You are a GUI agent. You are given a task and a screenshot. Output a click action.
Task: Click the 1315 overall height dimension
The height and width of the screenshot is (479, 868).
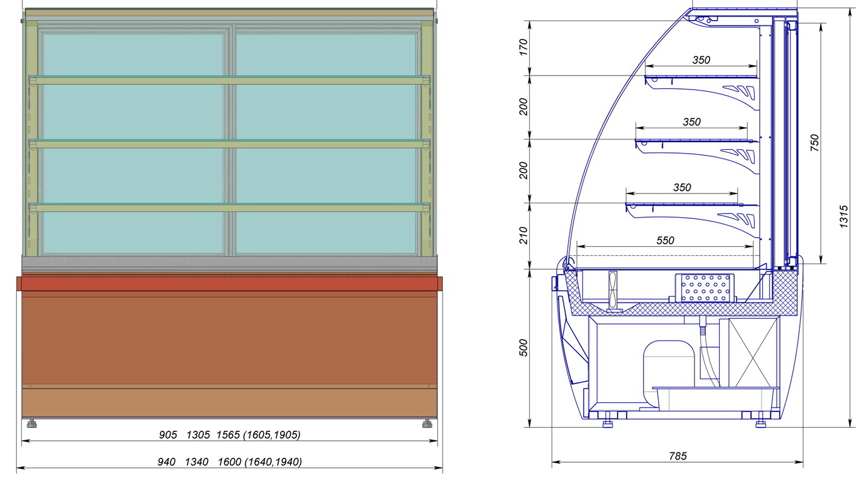click(844, 217)
